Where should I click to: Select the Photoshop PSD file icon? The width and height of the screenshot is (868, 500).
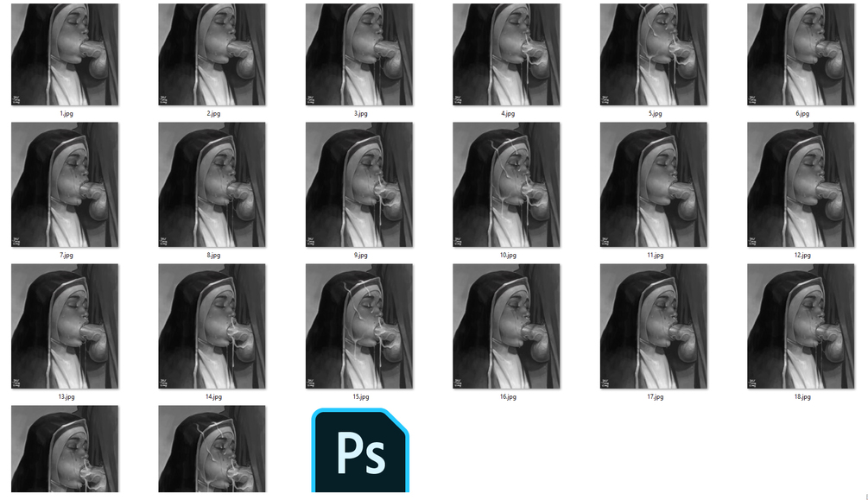point(360,450)
